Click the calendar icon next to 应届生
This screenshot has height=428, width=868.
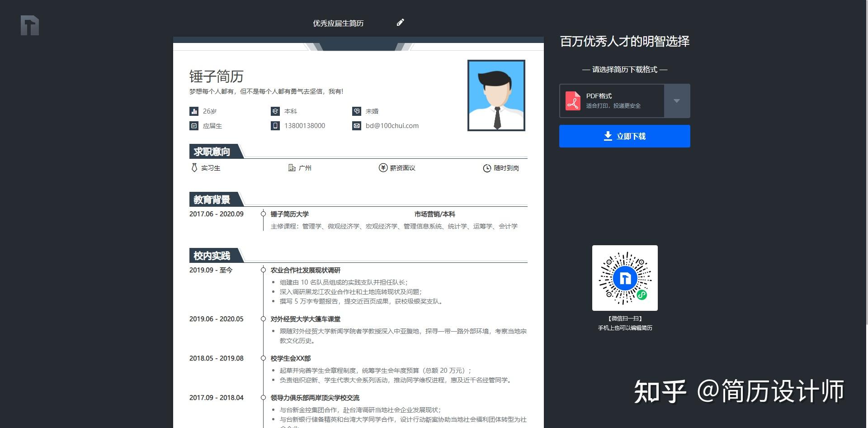pos(194,126)
